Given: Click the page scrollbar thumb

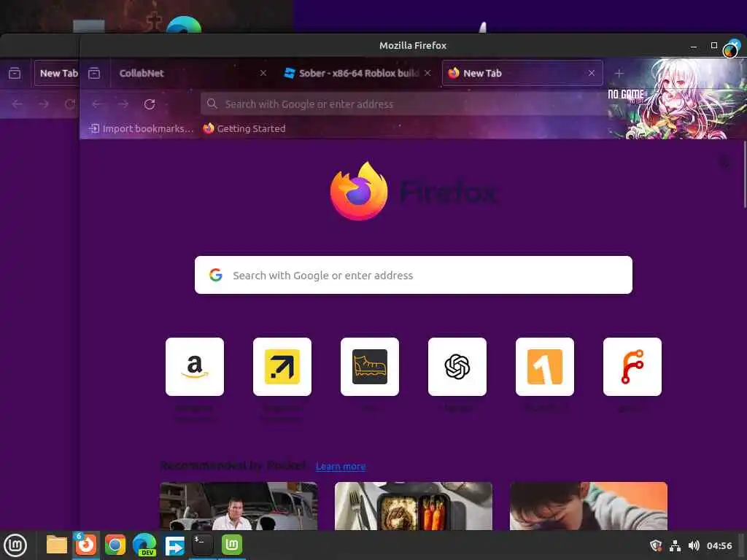Looking at the screenshot, I should 745,174.
